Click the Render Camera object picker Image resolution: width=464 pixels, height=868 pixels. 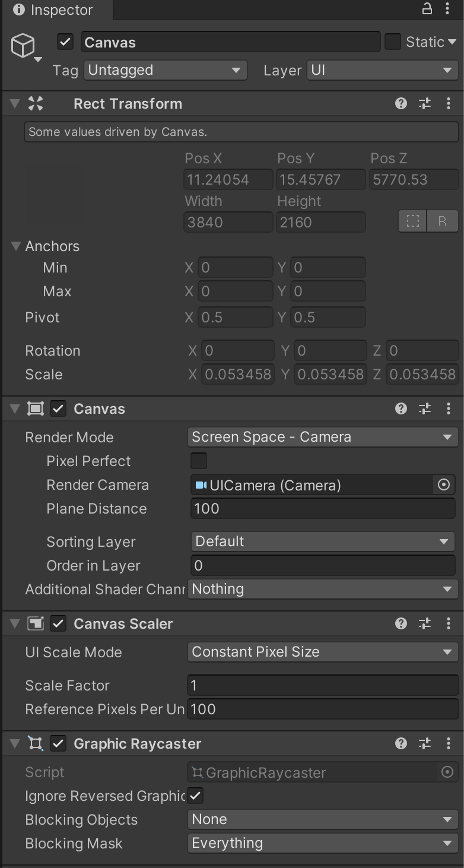click(443, 485)
